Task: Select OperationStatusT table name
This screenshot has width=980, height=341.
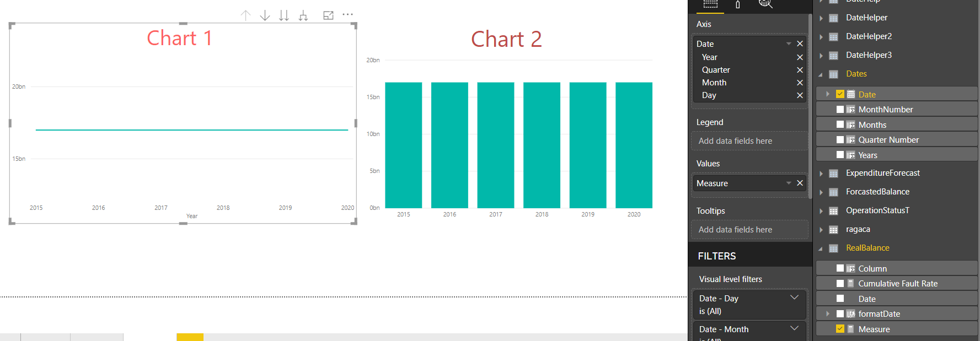Action: click(877, 210)
